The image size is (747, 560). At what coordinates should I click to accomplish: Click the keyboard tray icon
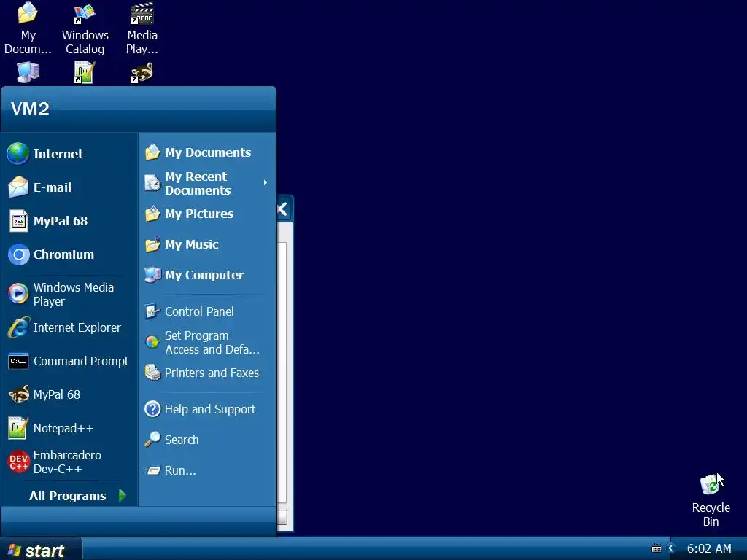coord(657,548)
